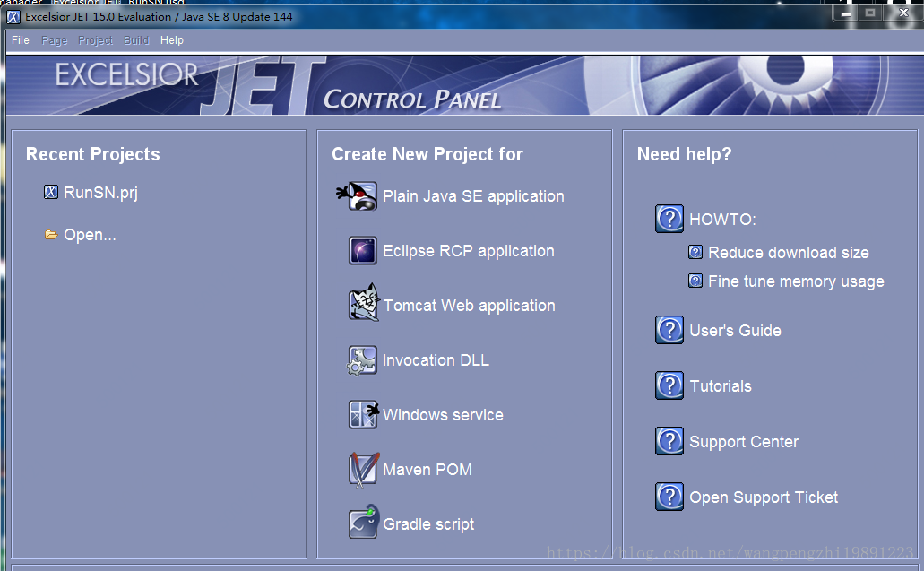Create a Maven POM project
This screenshot has width=924, height=571.
pyautogui.click(x=427, y=470)
